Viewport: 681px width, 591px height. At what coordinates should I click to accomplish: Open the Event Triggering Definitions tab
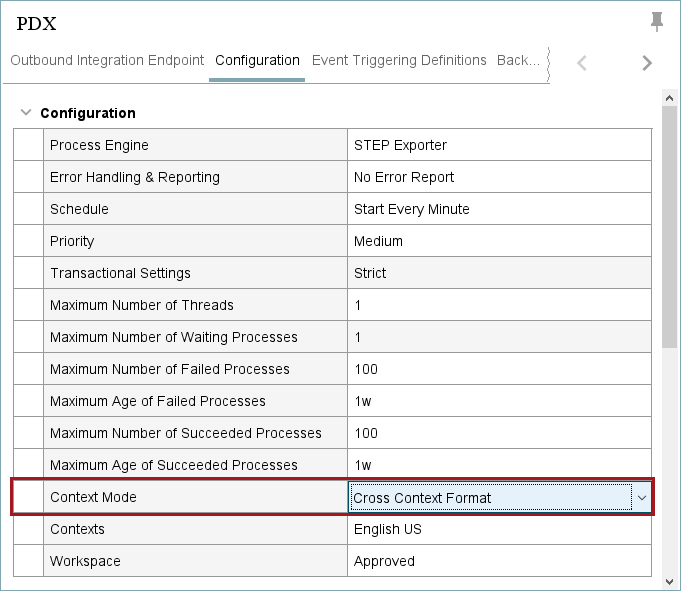pos(399,60)
